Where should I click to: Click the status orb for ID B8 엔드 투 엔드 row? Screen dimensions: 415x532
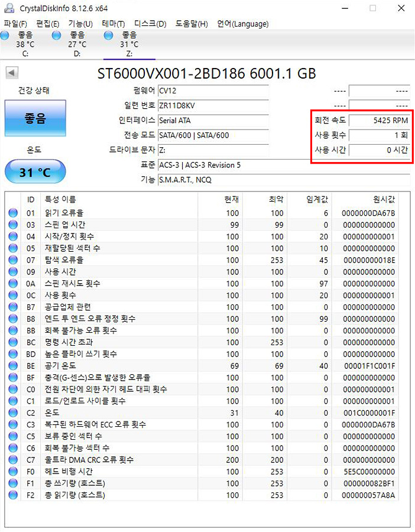[x=13, y=319]
